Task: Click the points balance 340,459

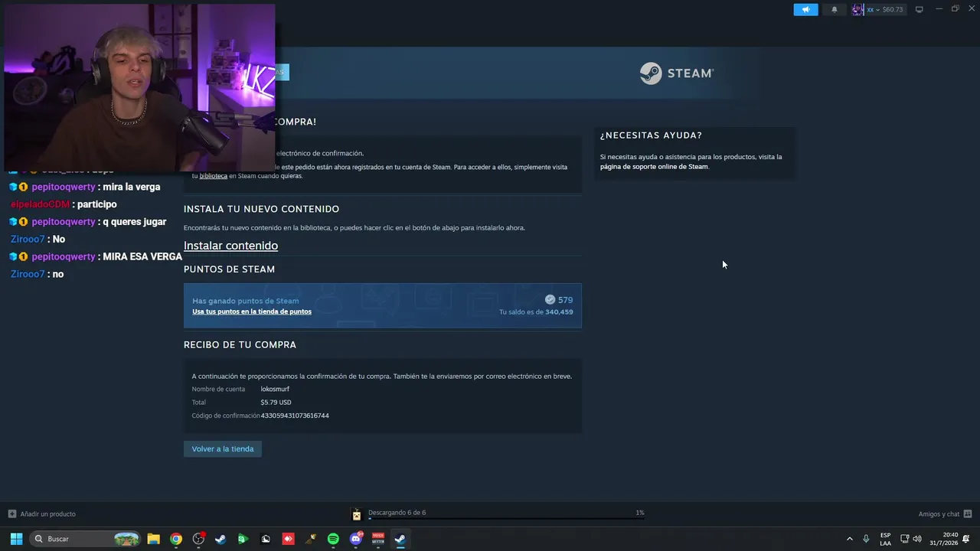Action: [559, 312]
